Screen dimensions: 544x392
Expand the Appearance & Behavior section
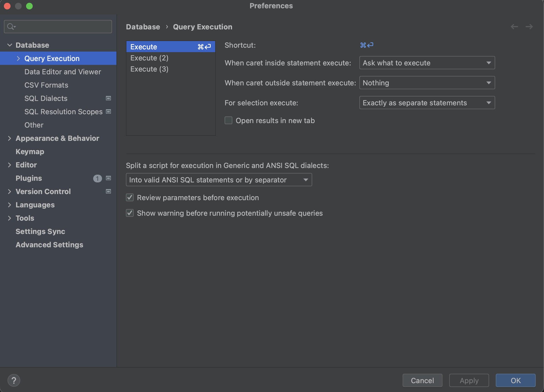pos(9,138)
